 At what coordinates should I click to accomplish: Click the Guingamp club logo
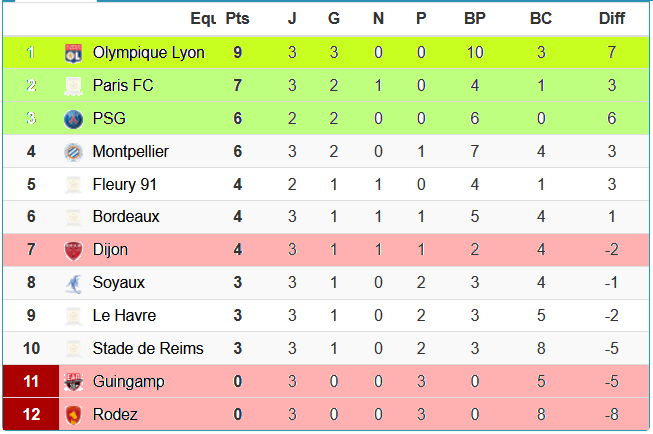[x=72, y=382]
